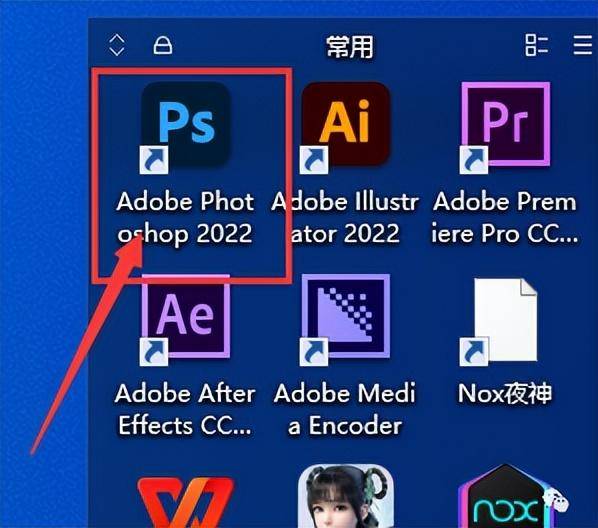Screen dimensions: 598x528
Task: Select the Adobe After Effects CC icon
Action: pyautogui.click(x=186, y=320)
